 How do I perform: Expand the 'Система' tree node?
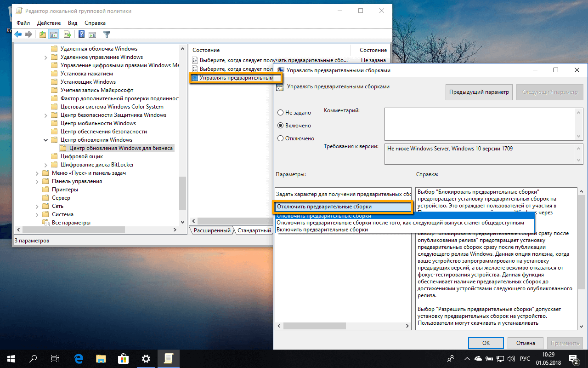click(x=37, y=214)
